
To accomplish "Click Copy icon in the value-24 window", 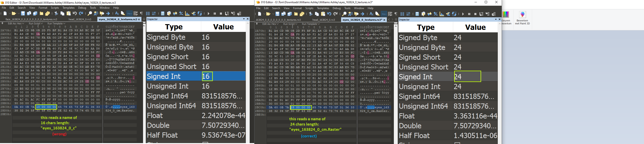I will 317,14.
